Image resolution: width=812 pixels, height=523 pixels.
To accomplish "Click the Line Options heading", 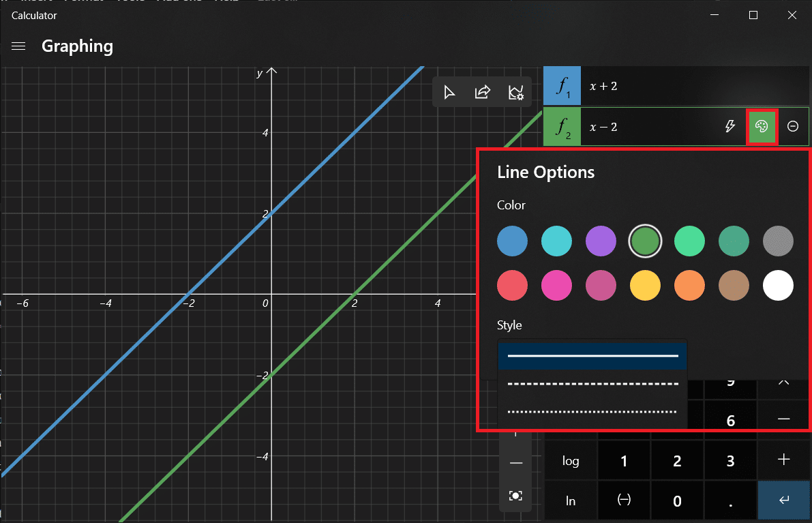I will coord(546,172).
